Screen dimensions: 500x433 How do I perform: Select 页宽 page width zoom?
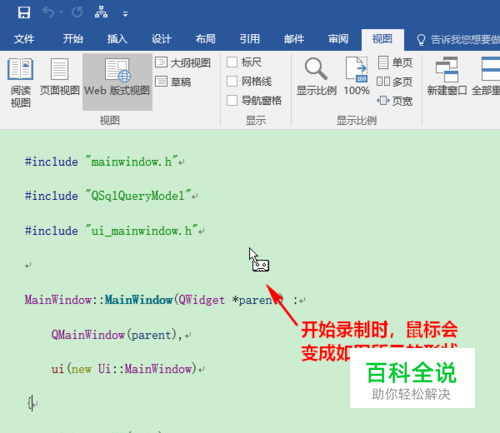tap(395, 101)
